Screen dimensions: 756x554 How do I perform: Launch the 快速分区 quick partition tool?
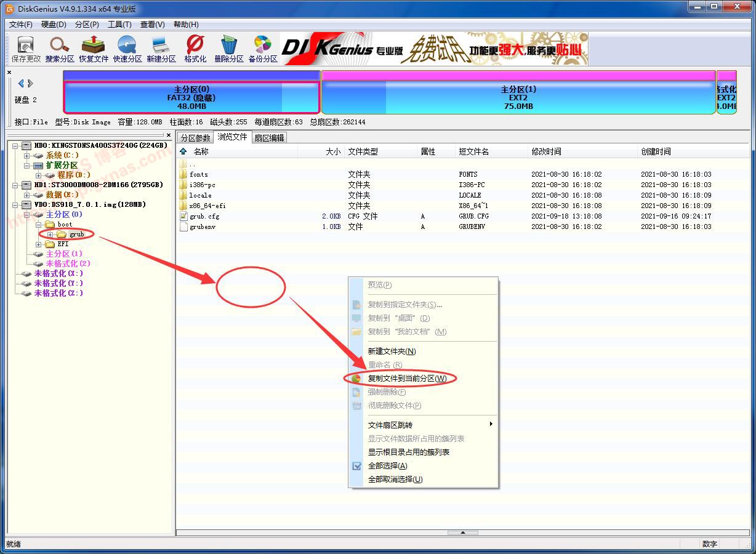(127, 48)
